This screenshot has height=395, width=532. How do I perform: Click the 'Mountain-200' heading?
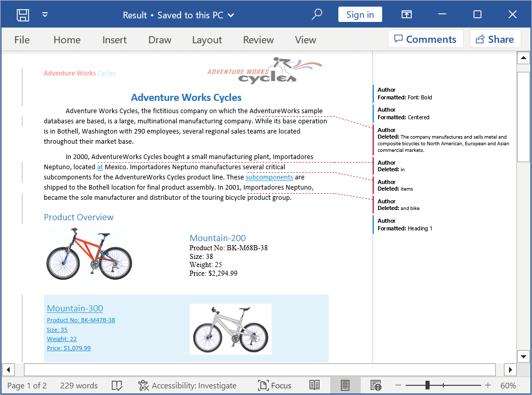pyautogui.click(x=218, y=238)
